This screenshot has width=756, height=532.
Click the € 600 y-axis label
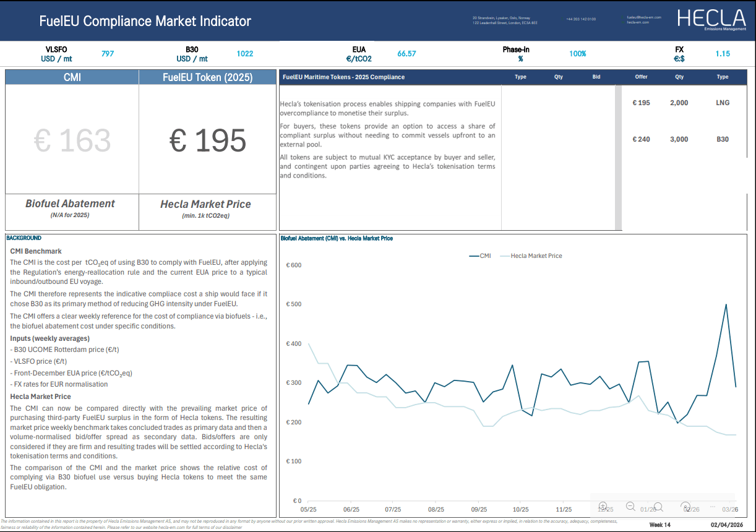[294, 265]
